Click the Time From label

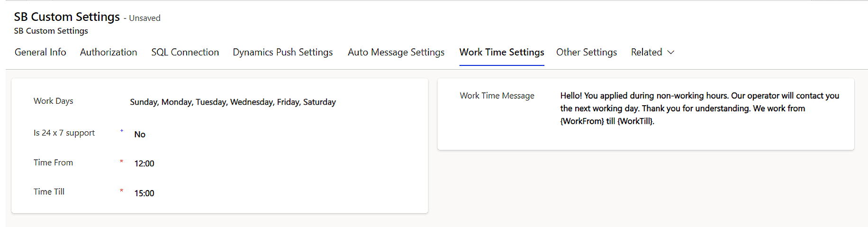tap(53, 163)
